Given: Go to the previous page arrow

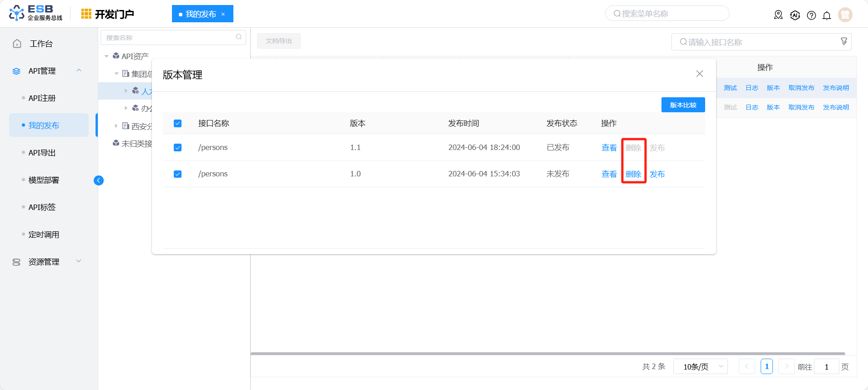Looking at the screenshot, I should click(747, 366).
